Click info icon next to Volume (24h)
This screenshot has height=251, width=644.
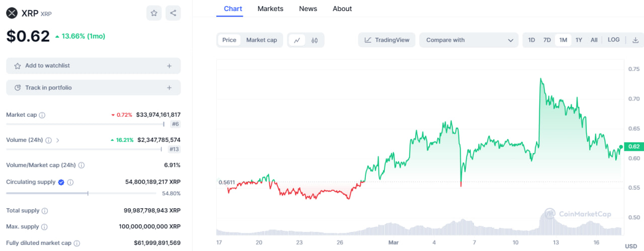(49, 140)
